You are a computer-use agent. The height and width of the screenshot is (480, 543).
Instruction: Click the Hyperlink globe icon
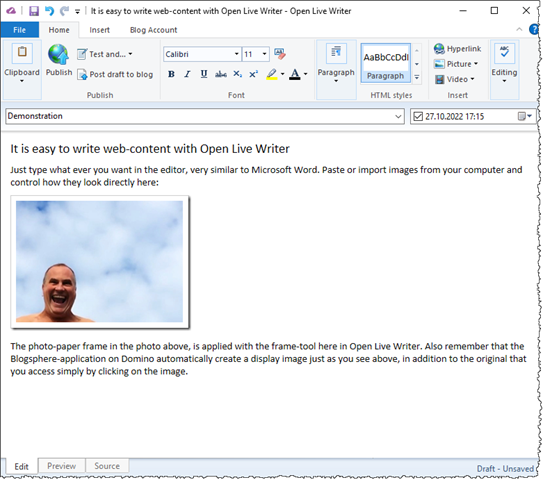439,49
